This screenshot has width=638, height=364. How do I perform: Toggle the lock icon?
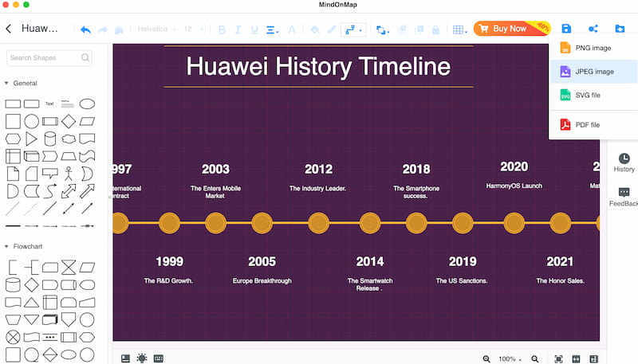pyautogui.click(x=435, y=29)
